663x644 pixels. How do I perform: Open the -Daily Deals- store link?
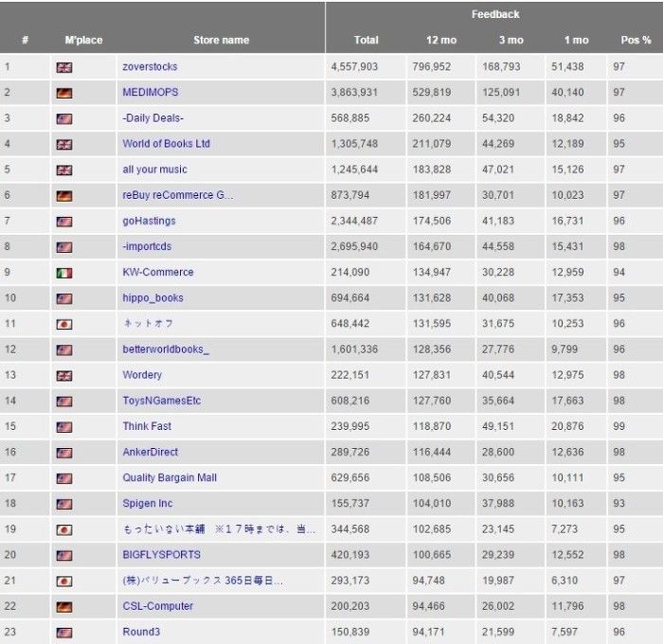[x=153, y=118]
